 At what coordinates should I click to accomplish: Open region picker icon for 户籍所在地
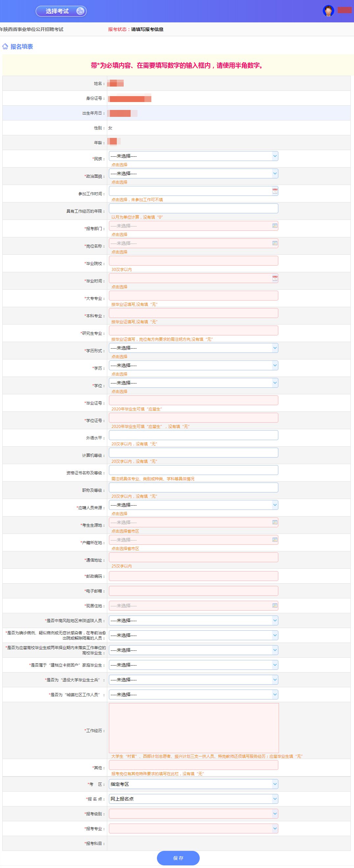pos(275,540)
